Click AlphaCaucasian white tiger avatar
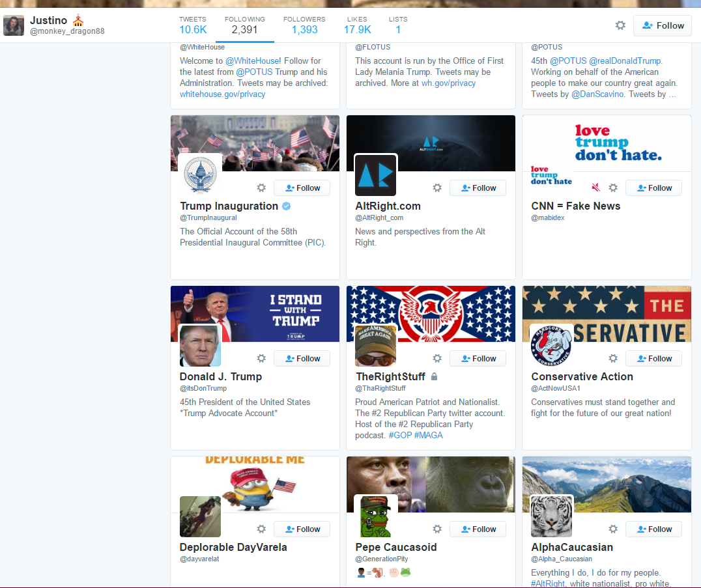The height and width of the screenshot is (588, 701). tap(551, 516)
